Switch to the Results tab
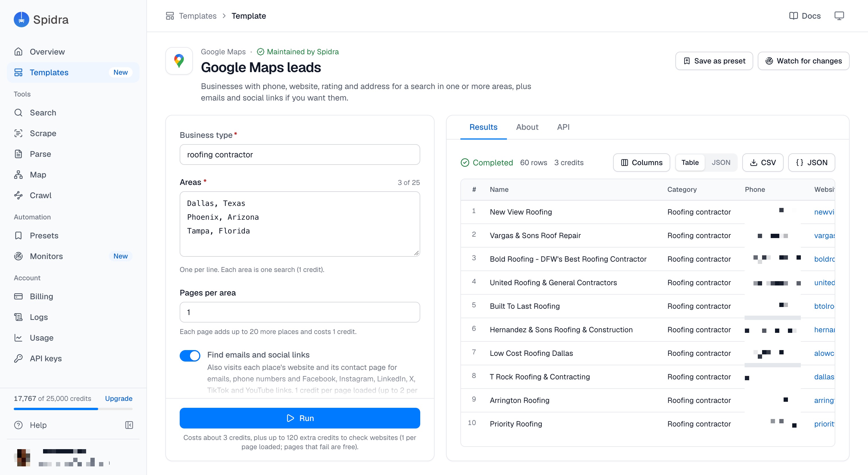Image resolution: width=868 pixels, height=475 pixels. (x=483, y=127)
